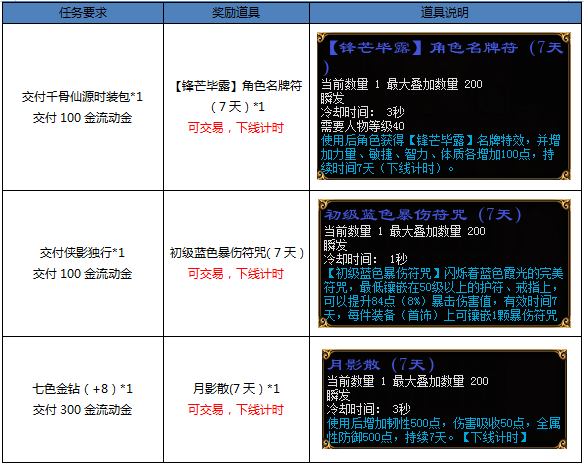The width and height of the screenshot is (584, 465).
Task: Click 使用后增加韧性500点 description in 月影散 tooltip
Action: click(383, 423)
